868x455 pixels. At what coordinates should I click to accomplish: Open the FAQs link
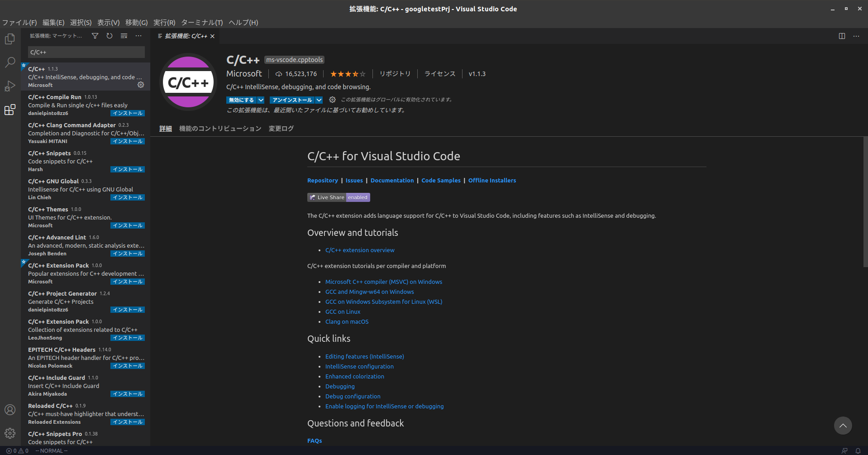click(315, 441)
